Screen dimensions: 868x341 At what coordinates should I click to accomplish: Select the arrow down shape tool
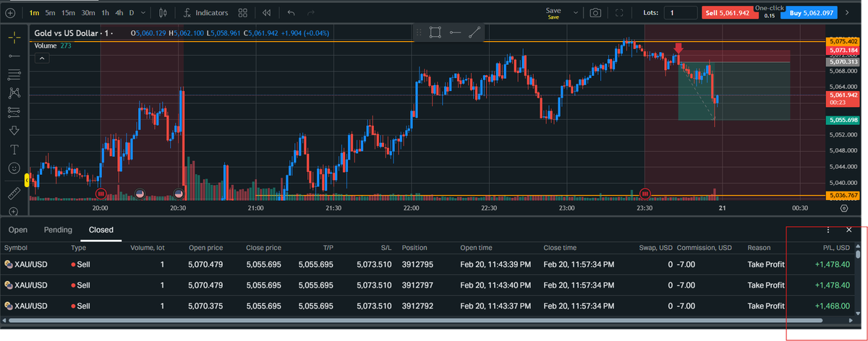14,130
